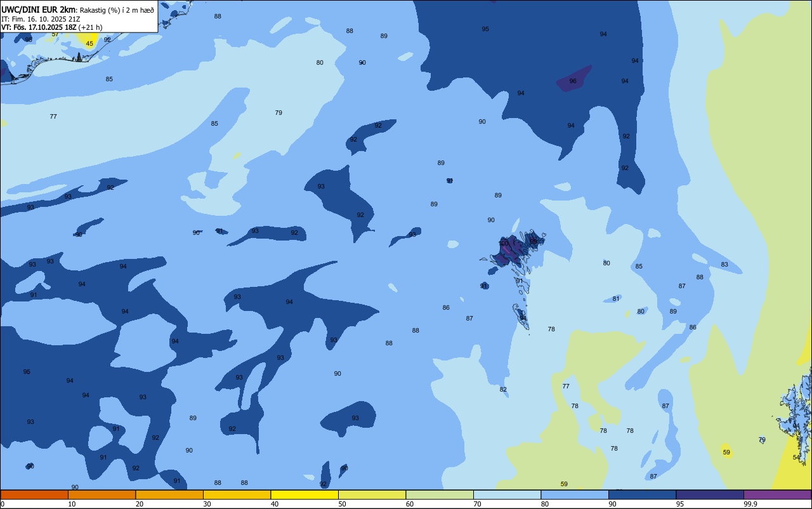Click the medium blue 80–90 legend box

pyautogui.click(x=575, y=494)
